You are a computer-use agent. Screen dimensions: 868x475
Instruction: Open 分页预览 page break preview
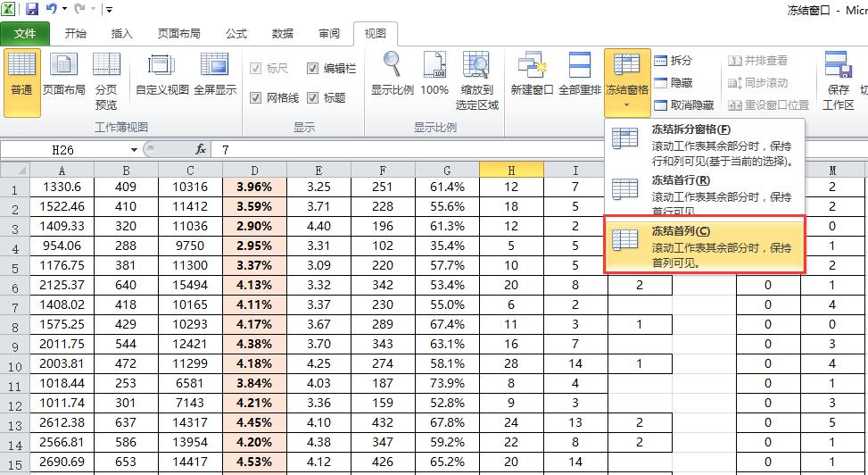pyautogui.click(x=106, y=82)
